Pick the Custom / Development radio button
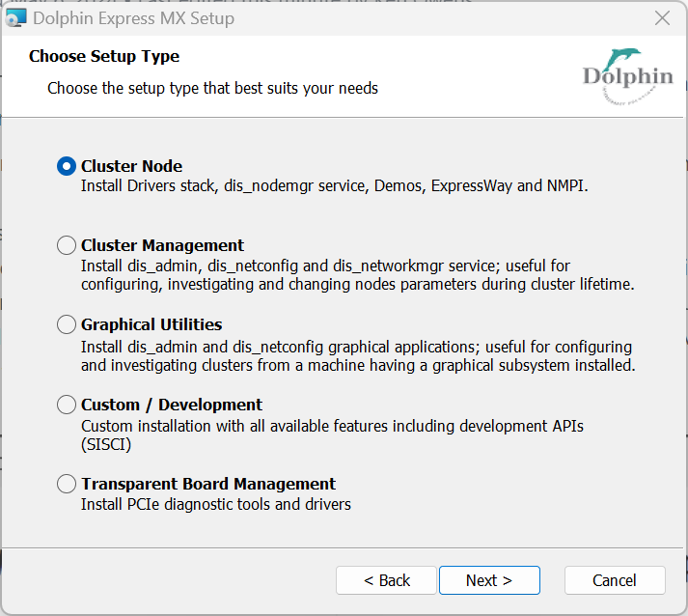 coord(67,405)
